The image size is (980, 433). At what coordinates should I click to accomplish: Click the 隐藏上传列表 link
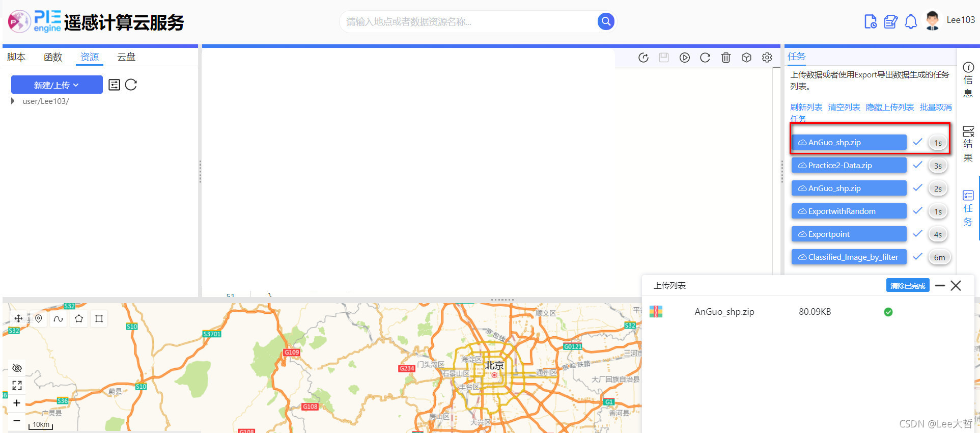tap(890, 107)
